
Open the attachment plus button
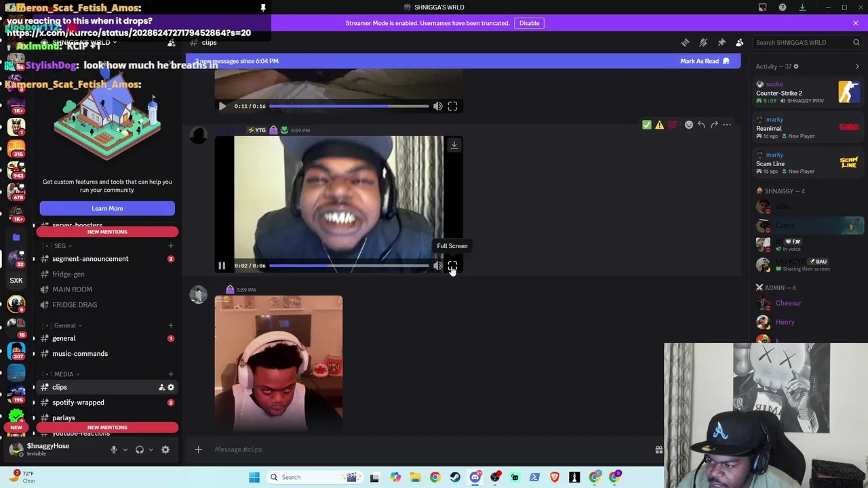pos(198,449)
